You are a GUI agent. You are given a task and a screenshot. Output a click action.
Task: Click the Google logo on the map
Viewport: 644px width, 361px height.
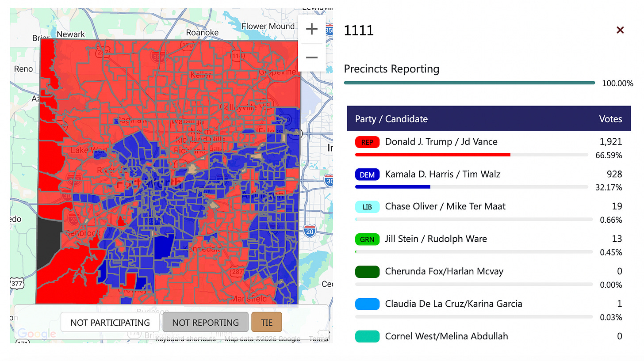coord(37,334)
